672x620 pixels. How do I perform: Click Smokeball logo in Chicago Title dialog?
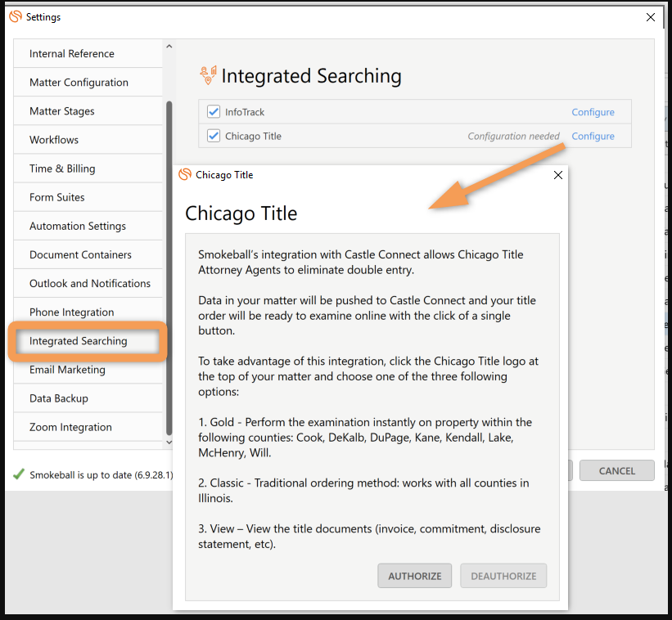185,174
